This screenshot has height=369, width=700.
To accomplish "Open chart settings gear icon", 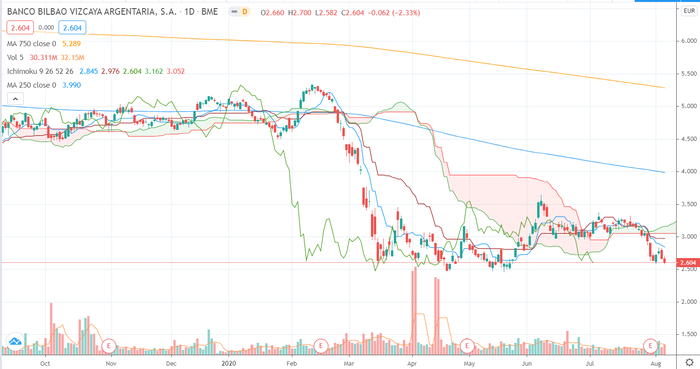I will coord(689,362).
